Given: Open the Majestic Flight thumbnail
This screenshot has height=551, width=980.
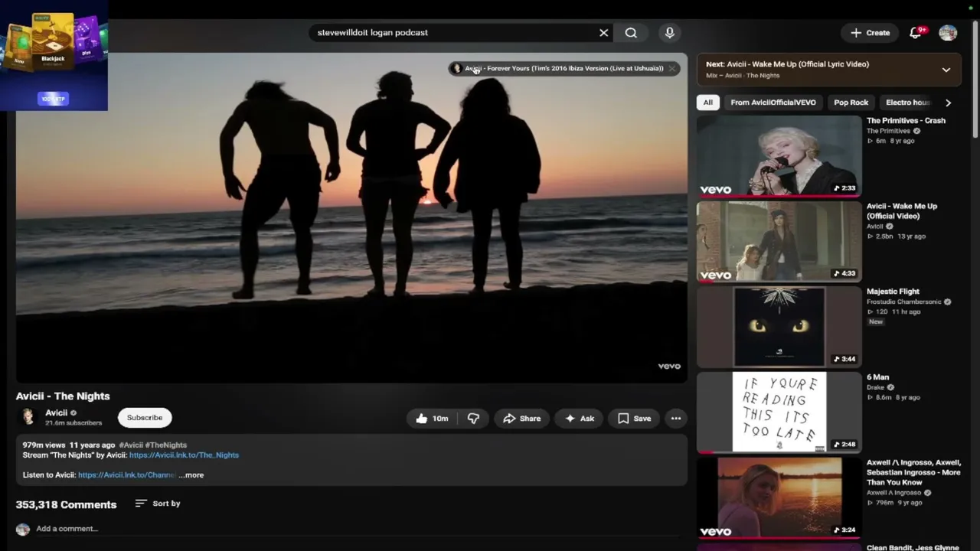Looking at the screenshot, I should [779, 328].
